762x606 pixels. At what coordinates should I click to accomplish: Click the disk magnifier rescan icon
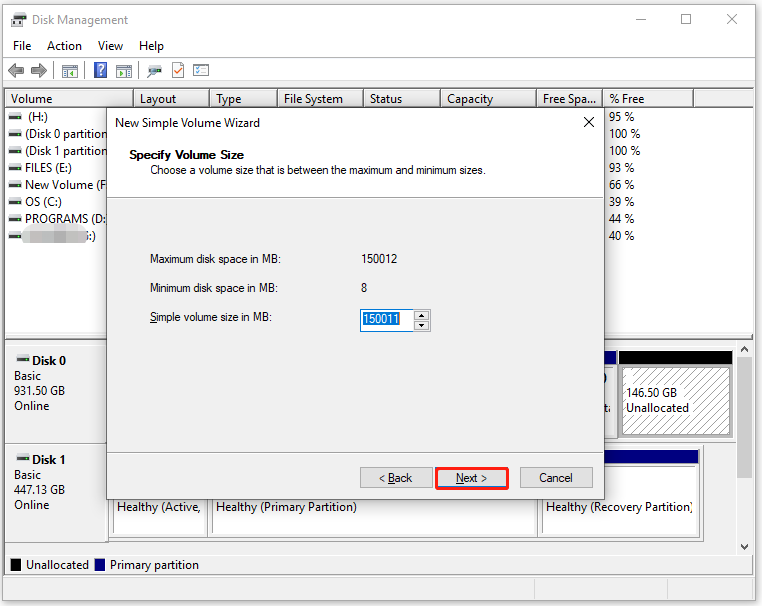[155, 71]
